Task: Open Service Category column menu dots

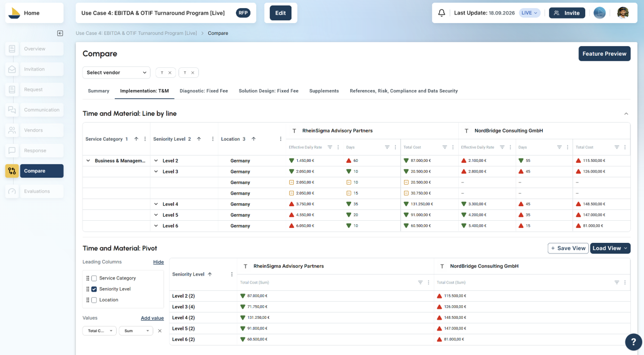Action: tap(145, 139)
